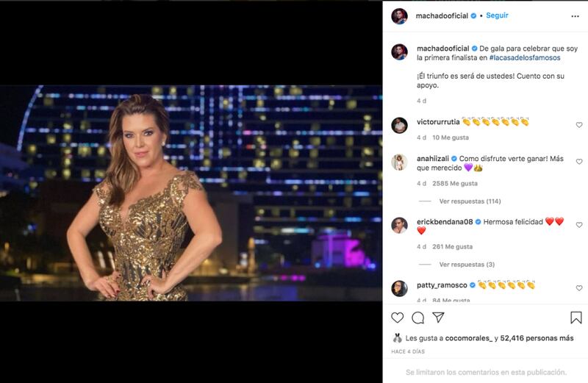Click the post photo of the woman
The width and height of the screenshot is (588, 383).
191,193
